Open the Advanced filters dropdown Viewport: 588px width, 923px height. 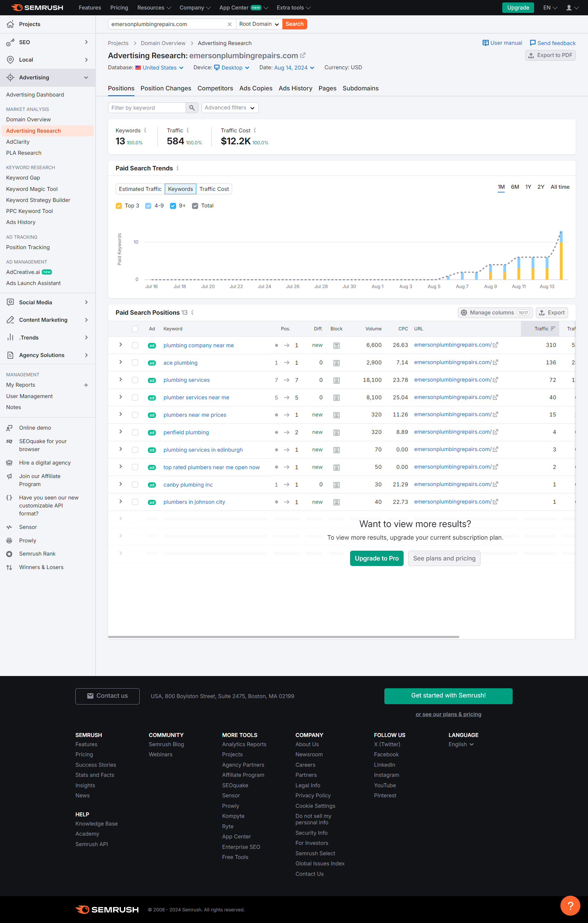point(230,108)
